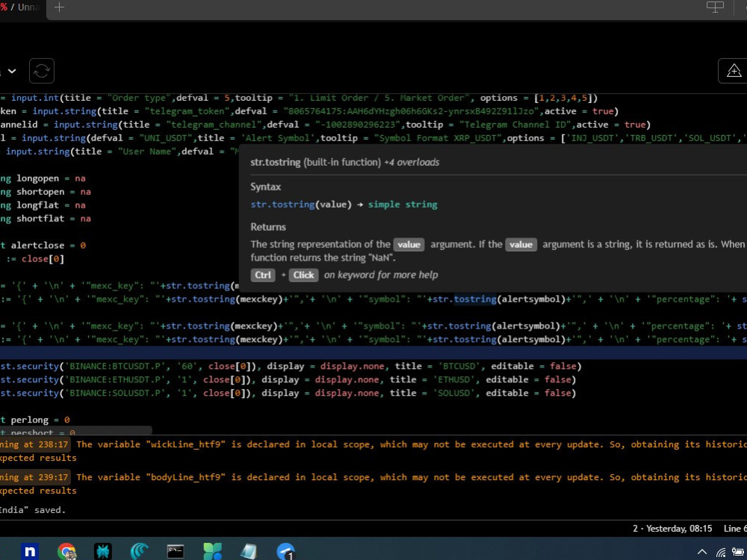This screenshot has height=560, width=747.
Task: Click the 'BTCUSD' title string
Action: pyautogui.click(x=459, y=366)
